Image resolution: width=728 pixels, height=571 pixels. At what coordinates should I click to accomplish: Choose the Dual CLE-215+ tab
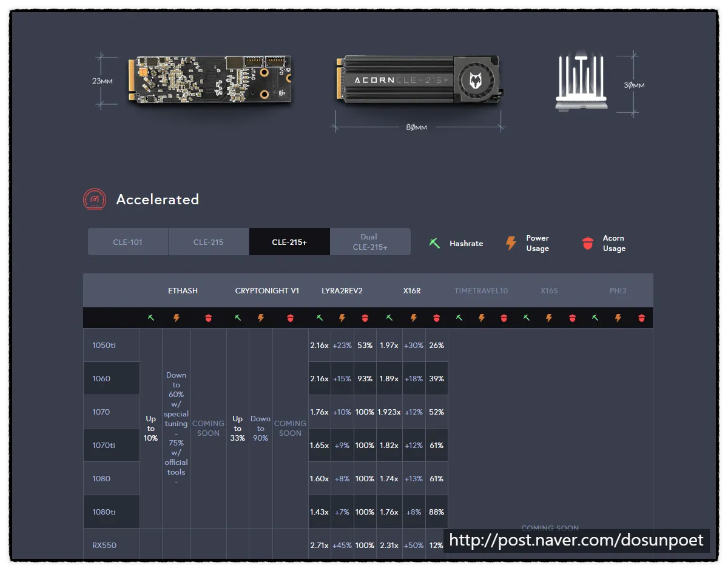tap(370, 242)
